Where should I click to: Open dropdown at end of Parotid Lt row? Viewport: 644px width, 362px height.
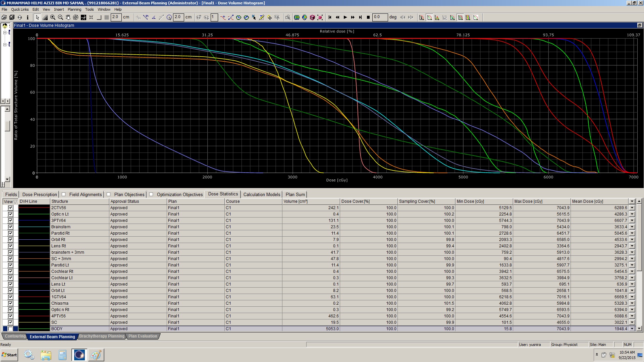click(632, 265)
